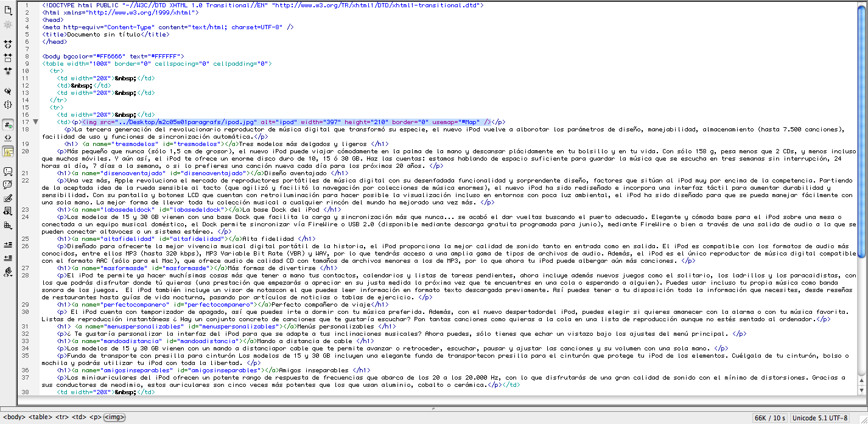Image resolution: width=868 pixels, height=424 pixels.
Task: Toggle Highlight Invalid Code
Action: coord(8,137)
